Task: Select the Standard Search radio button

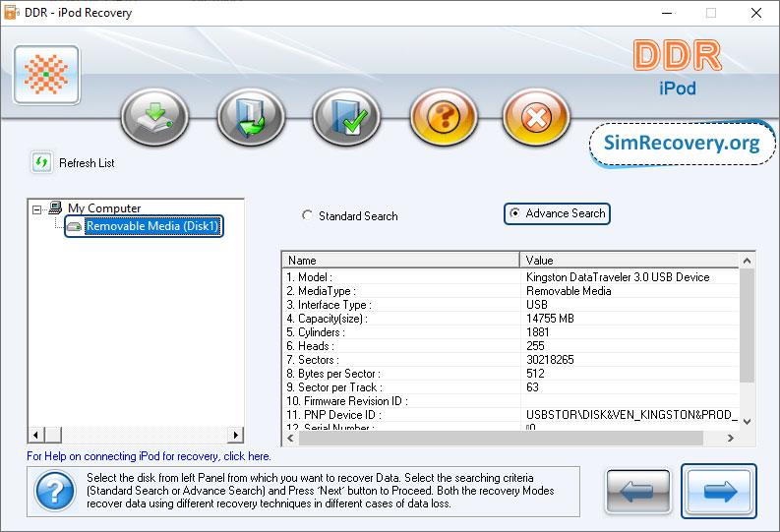Action: pos(308,215)
